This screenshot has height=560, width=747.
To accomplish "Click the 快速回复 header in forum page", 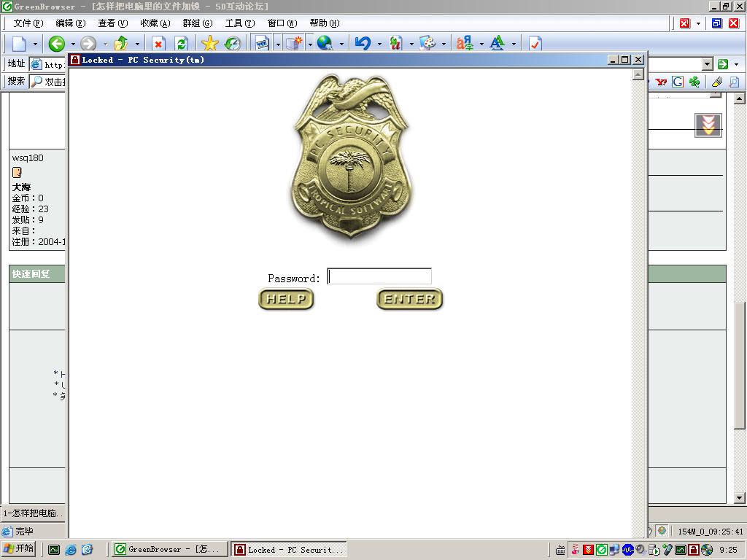I will click(31, 274).
